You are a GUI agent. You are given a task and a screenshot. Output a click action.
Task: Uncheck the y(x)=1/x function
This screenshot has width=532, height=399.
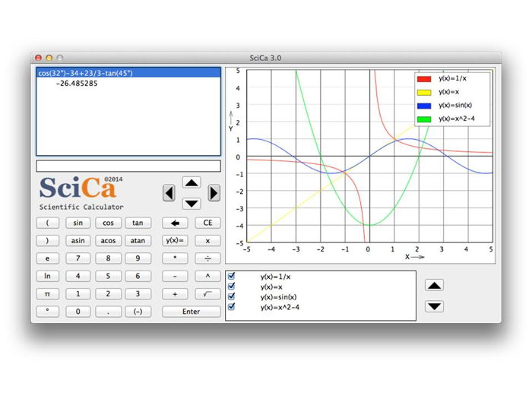point(232,277)
